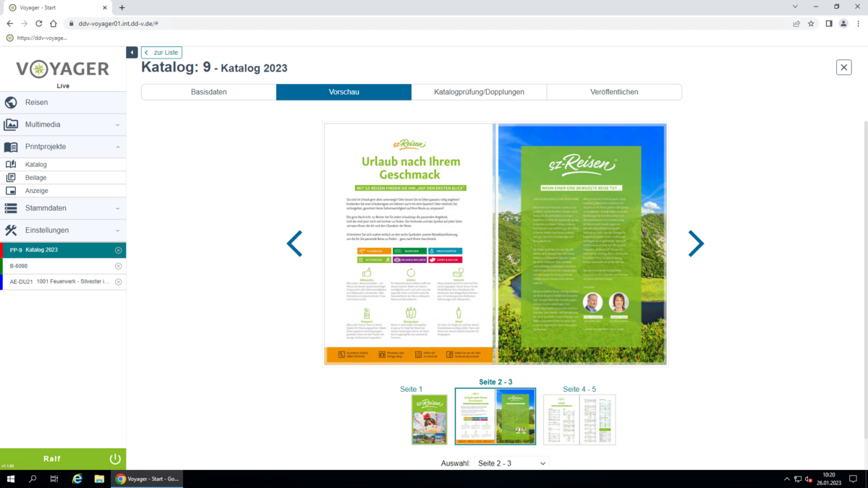The width and height of the screenshot is (868, 488).
Task: Go back via 'zur Liste' button
Action: (x=161, y=53)
